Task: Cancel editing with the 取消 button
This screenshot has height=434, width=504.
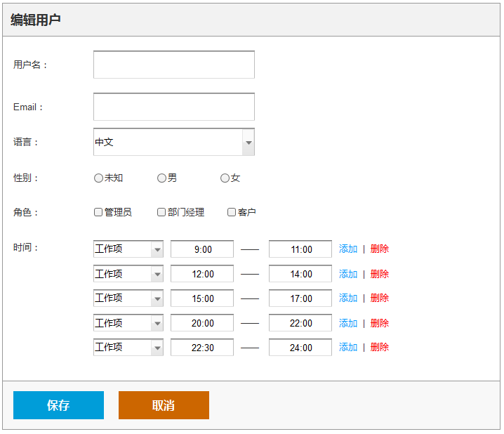Action: pos(164,405)
